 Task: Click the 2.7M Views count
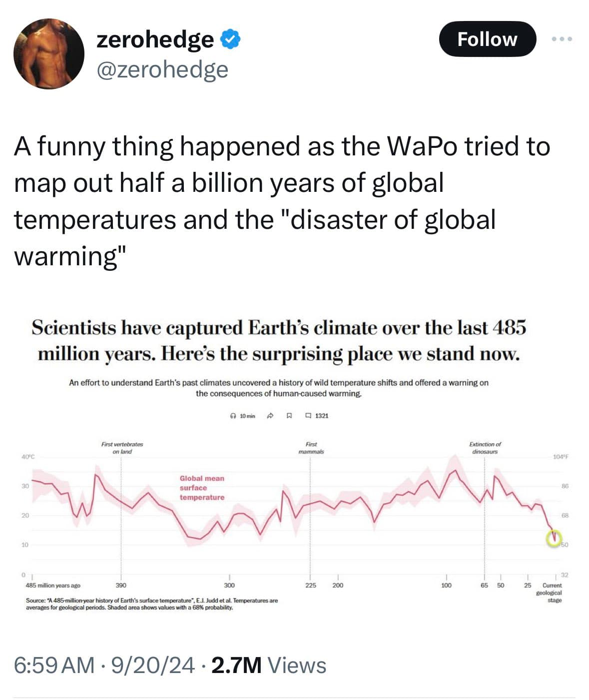(269, 665)
